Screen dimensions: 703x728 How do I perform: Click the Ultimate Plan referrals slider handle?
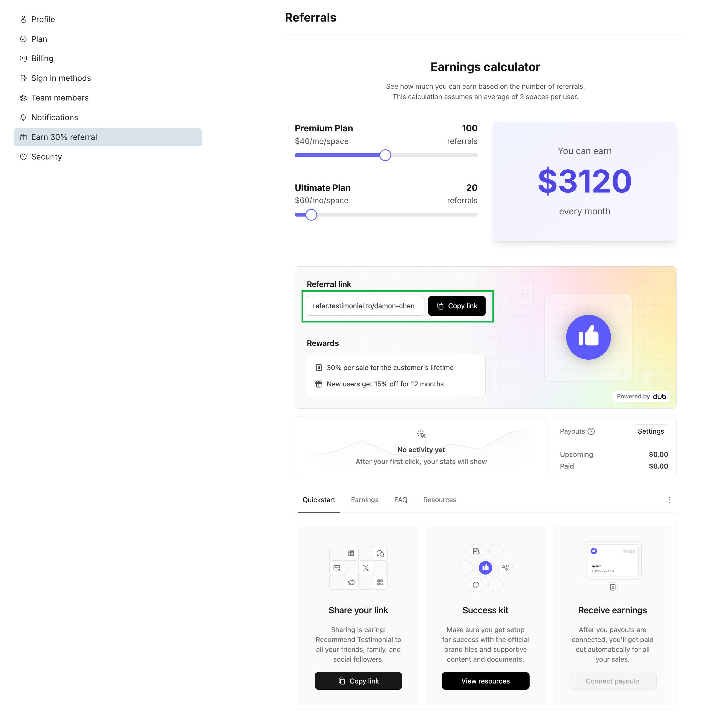pos(311,215)
